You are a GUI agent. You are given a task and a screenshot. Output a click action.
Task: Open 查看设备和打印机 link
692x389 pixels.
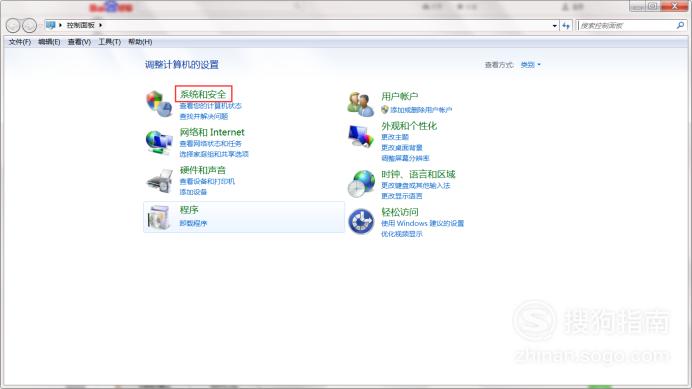(x=207, y=181)
